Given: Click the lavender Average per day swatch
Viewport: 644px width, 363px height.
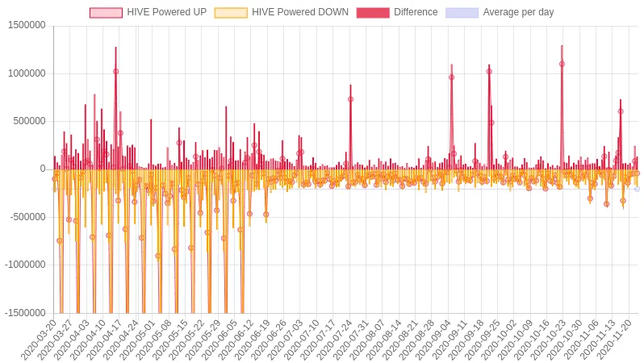Looking at the screenshot, I should 462,13.
